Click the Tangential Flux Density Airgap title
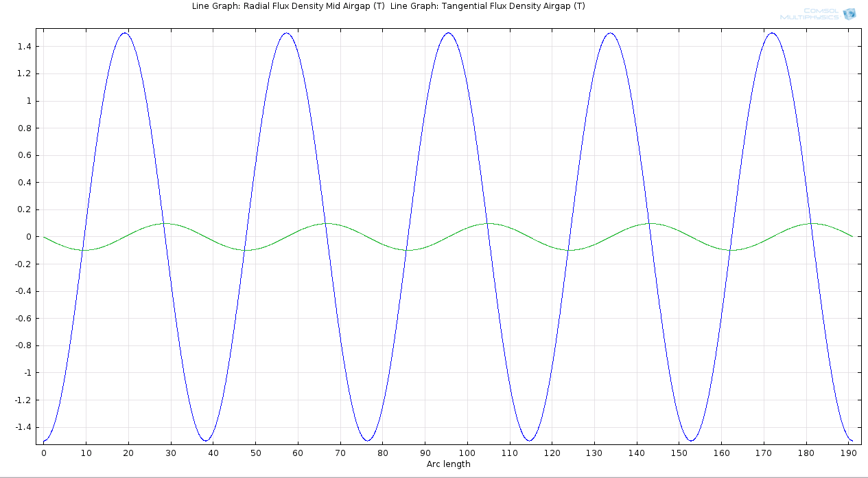Image resolution: width=868 pixels, height=478 pixels. click(488, 6)
